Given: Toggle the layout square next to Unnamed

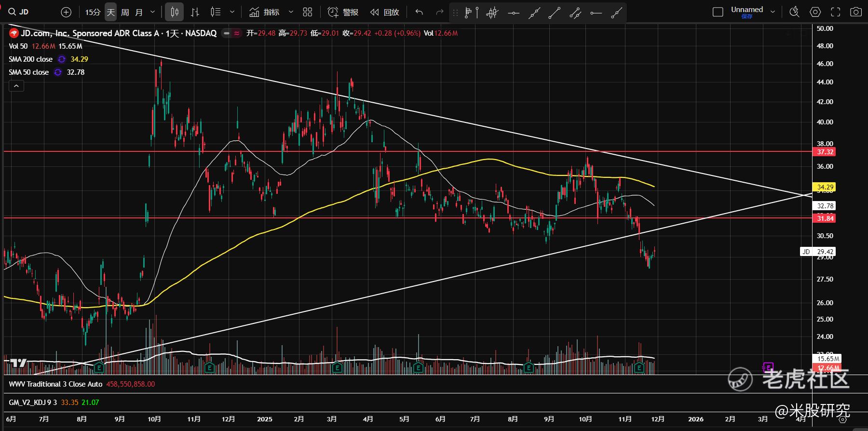Looking at the screenshot, I should [718, 12].
